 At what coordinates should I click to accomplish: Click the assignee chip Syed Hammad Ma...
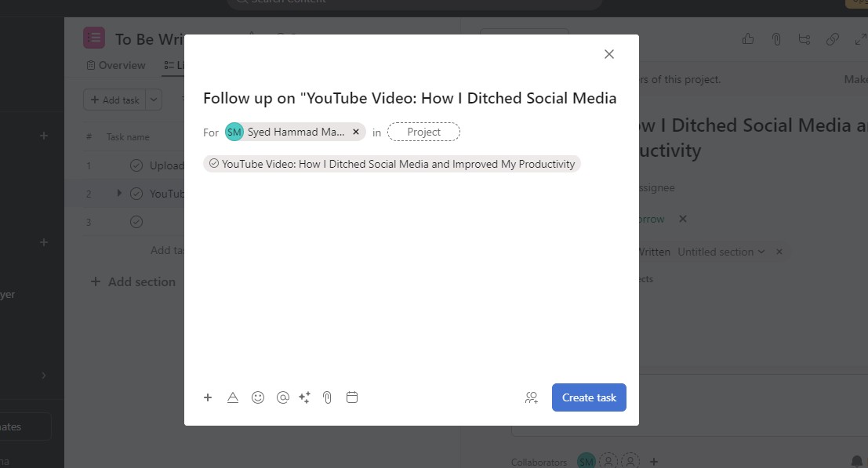point(295,132)
